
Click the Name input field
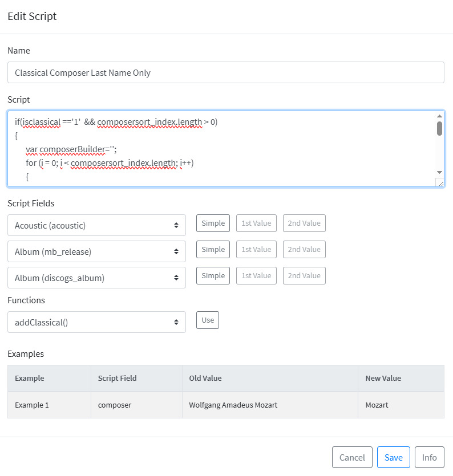[x=226, y=72]
